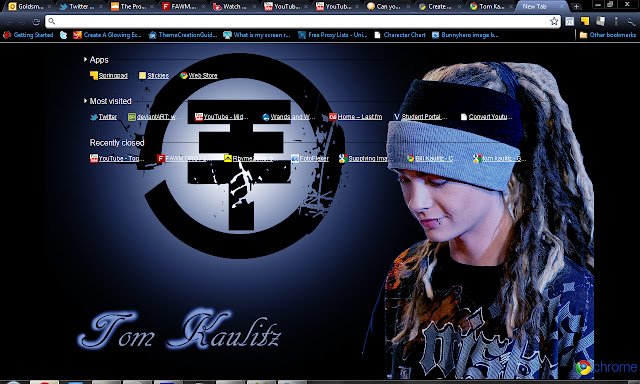Image resolution: width=640 pixels, height=384 pixels.
Task: Launch the Springpad app
Action: [x=109, y=75]
